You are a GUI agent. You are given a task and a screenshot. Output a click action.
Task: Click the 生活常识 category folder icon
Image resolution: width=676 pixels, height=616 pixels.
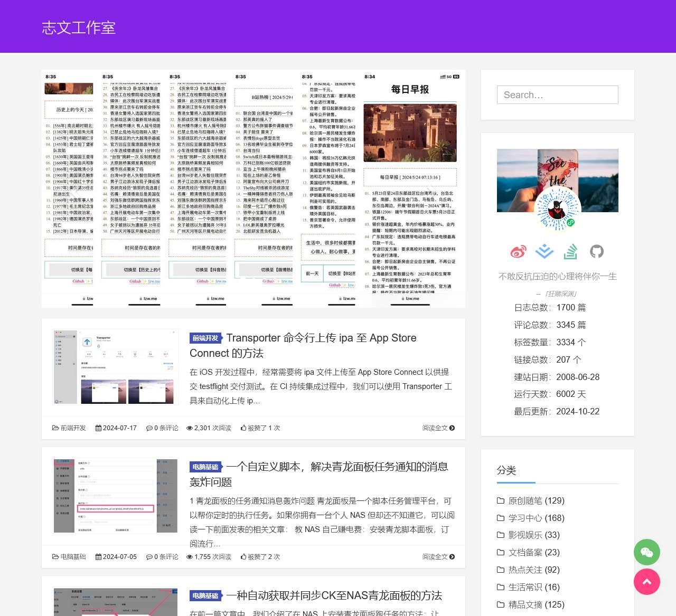point(501,587)
